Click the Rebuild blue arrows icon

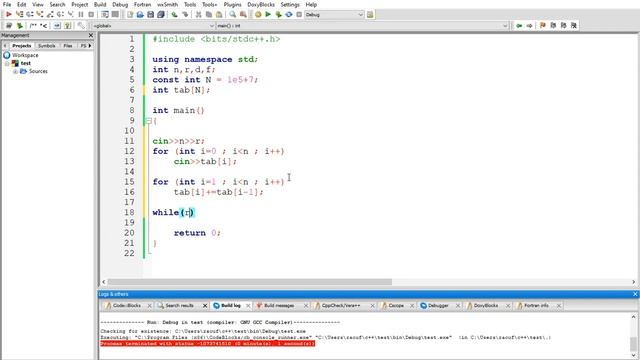(289, 14)
